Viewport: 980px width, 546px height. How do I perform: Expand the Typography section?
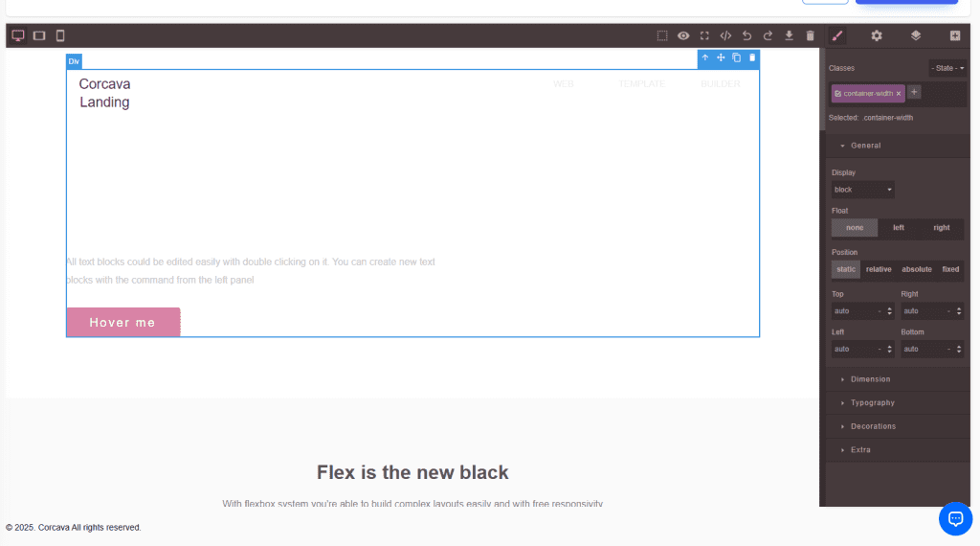pyautogui.click(x=872, y=402)
